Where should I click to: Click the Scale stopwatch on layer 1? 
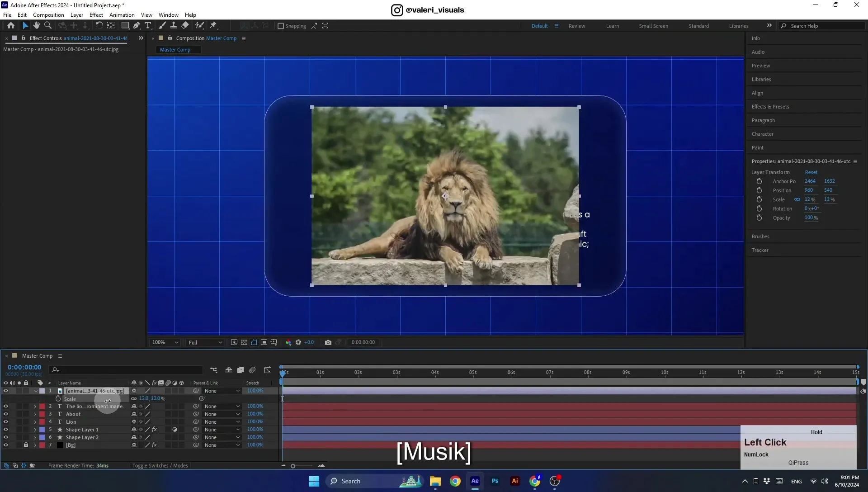point(58,399)
